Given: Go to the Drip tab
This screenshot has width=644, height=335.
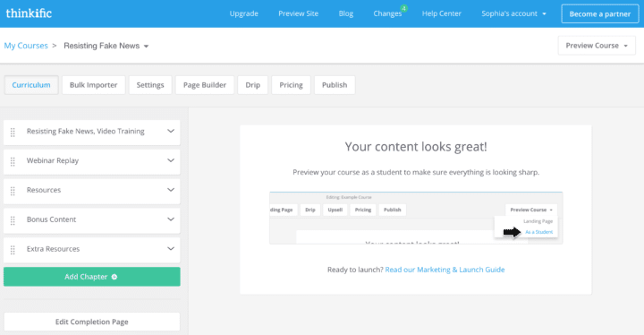Looking at the screenshot, I should 252,85.
